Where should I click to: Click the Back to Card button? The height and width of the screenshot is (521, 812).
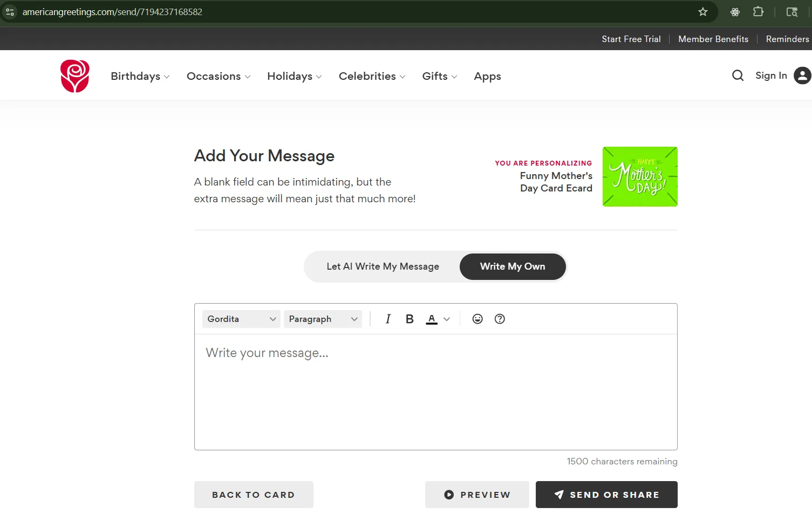254,495
